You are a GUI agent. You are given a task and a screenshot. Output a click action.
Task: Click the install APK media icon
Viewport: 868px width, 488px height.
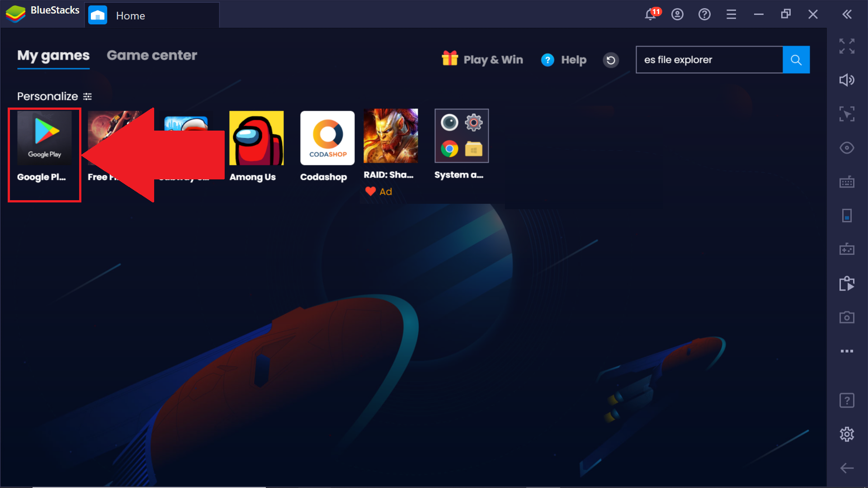(x=847, y=283)
